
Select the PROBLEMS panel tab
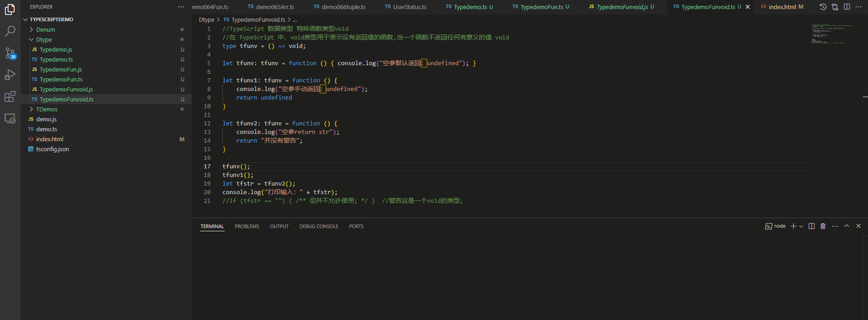247,226
